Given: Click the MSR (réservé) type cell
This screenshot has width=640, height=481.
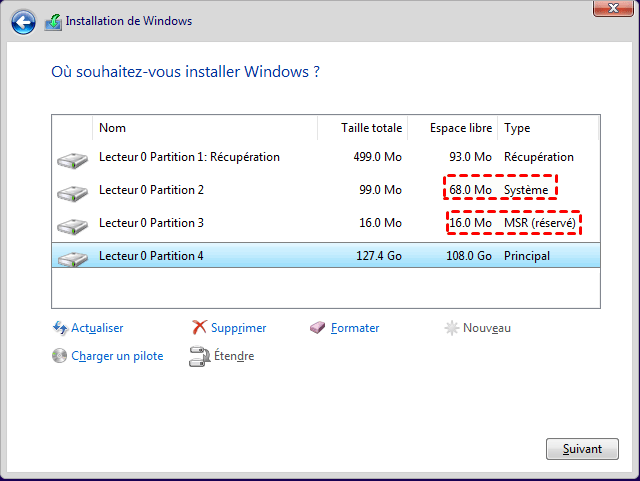Looking at the screenshot, I should [x=540, y=223].
